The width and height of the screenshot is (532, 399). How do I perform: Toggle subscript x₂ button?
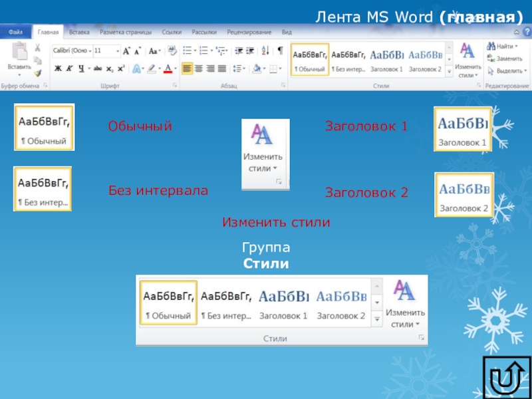click(x=110, y=69)
